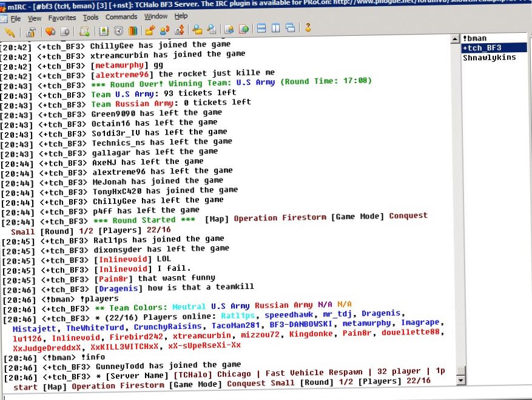
Task: Open the Colors books toolbar icon
Action: pos(133,30)
